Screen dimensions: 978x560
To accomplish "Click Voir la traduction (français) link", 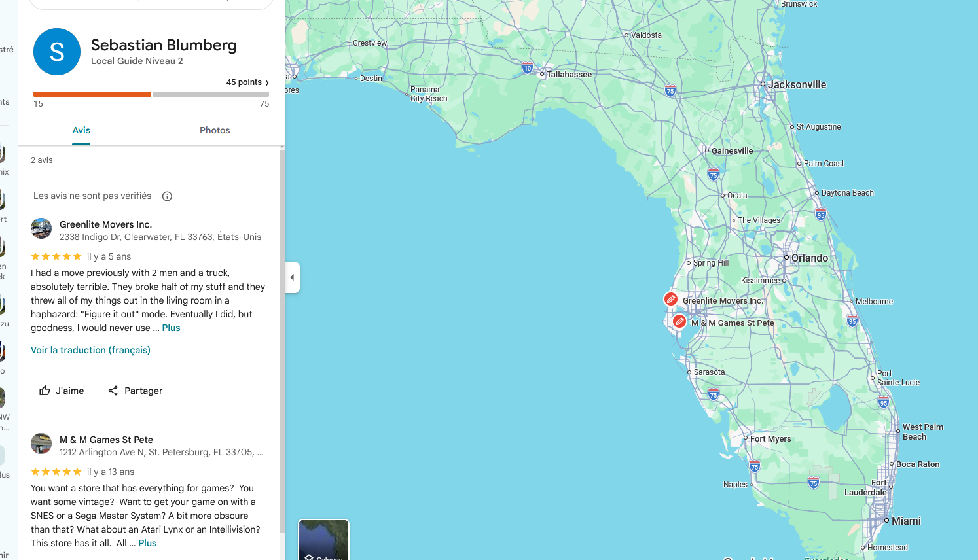I will [x=90, y=350].
